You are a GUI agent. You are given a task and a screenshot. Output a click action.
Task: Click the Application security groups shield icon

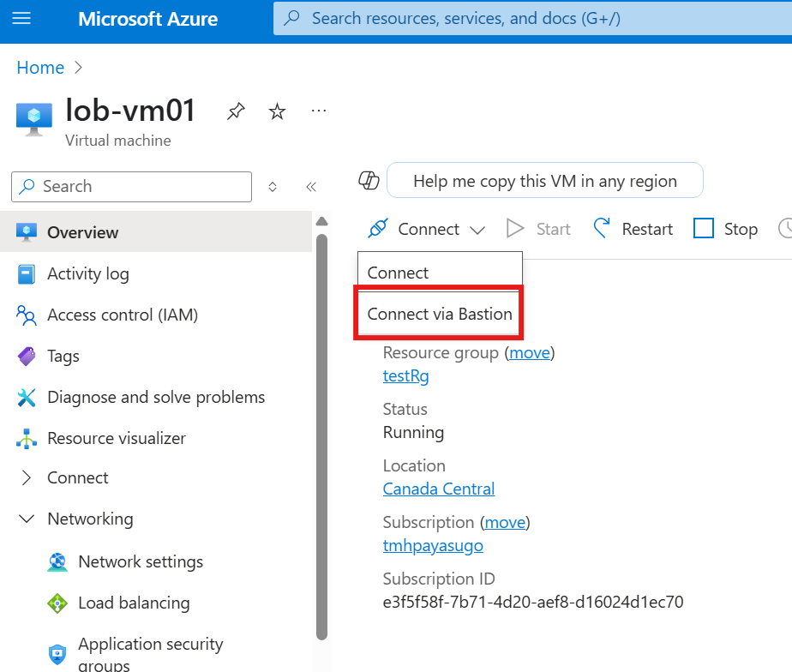57,654
